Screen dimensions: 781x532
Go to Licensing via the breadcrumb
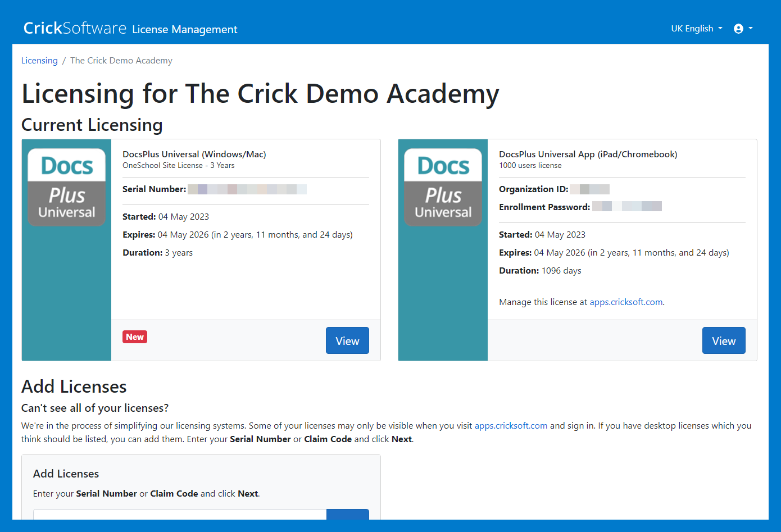(x=39, y=61)
